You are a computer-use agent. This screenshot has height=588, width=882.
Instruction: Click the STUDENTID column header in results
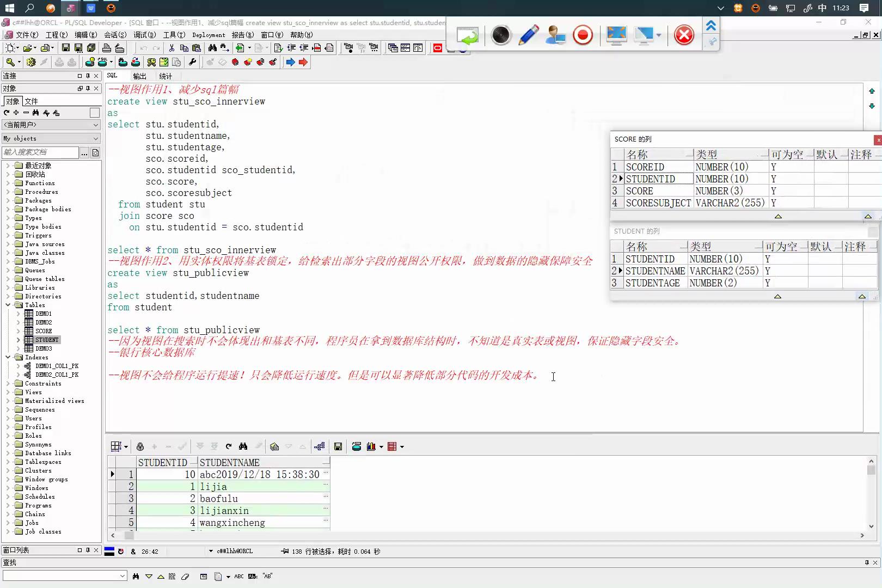pos(167,462)
